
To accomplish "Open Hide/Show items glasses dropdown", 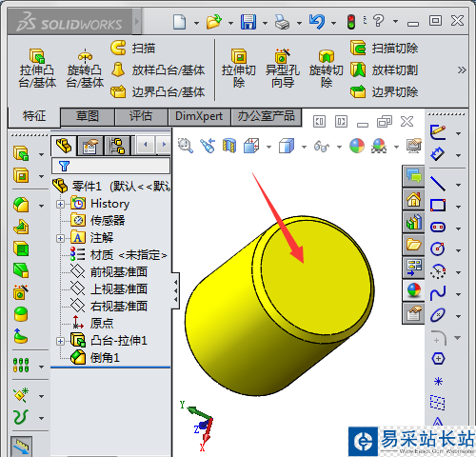I will pos(339,147).
